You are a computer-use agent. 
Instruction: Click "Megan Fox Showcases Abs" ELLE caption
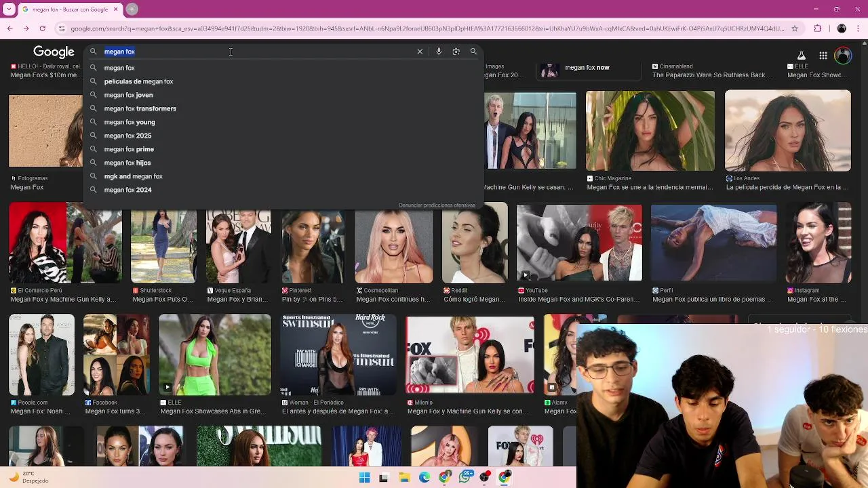(x=213, y=411)
